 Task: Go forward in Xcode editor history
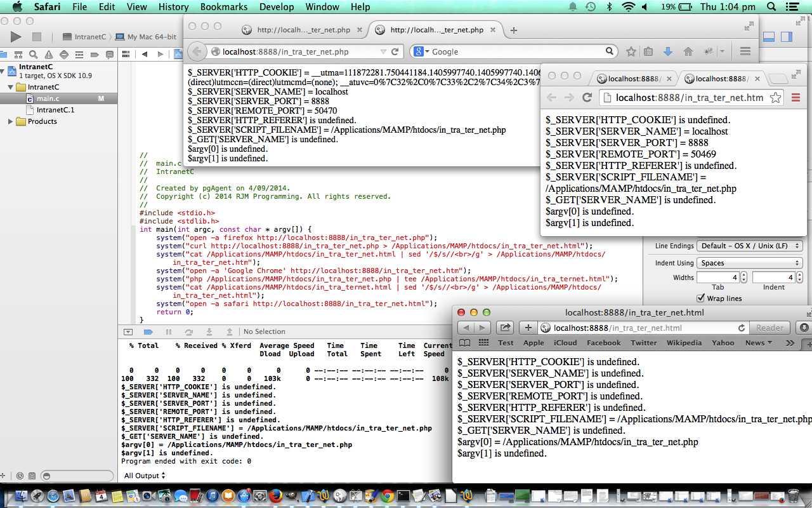160,54
